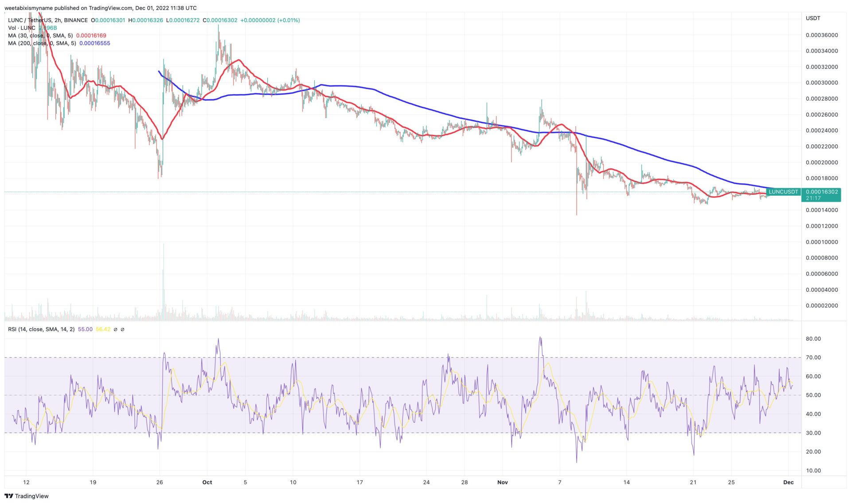The height and width of the screenshot is (504, 851).
Task: Click the second null symbol in RSI legend
Action: (x=123, y=330)
